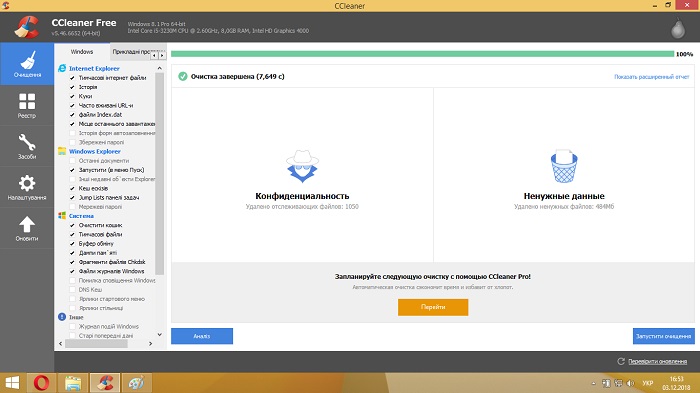Uncheck Буфер обміну checkbox
Screen dimensions: 700x393
tap(72, 243)
